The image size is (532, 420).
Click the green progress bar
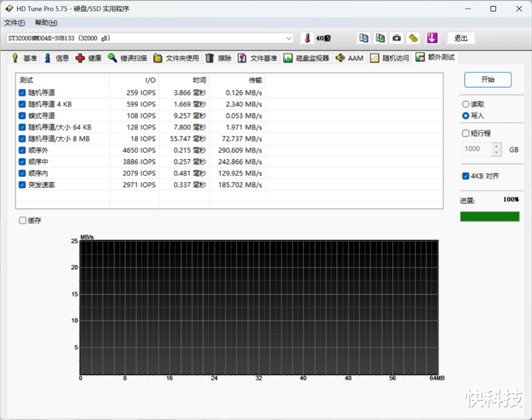pyautogui.click(x=489, y=216)
